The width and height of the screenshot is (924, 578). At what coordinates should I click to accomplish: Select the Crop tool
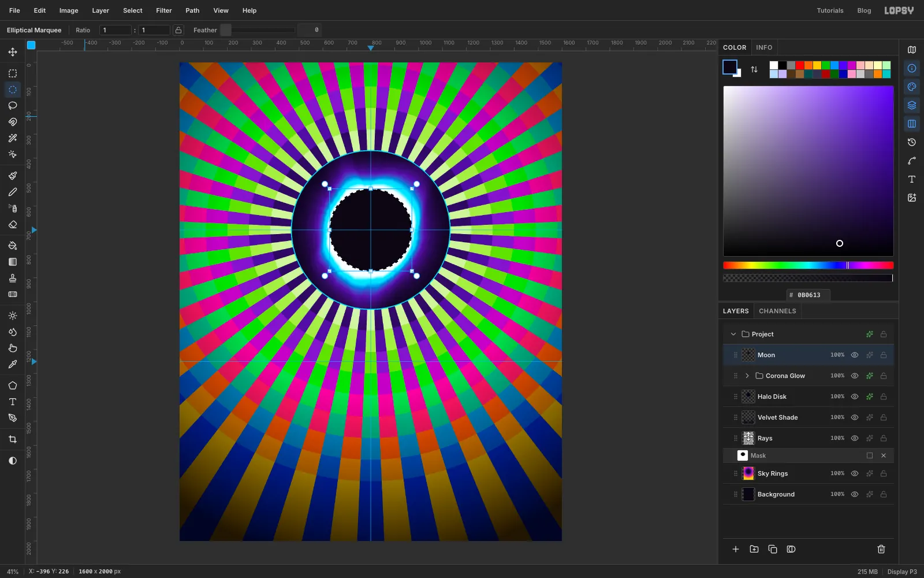13,439
